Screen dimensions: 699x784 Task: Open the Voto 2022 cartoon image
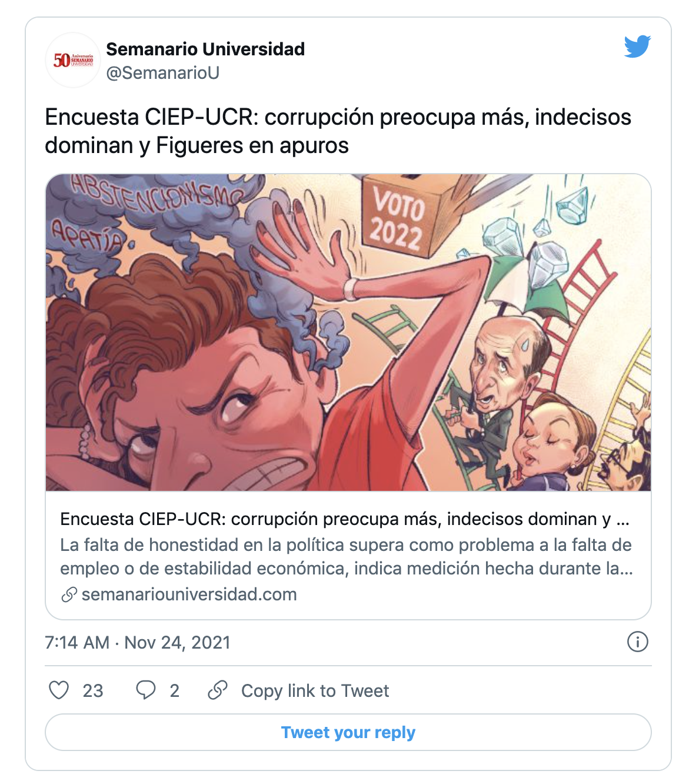click(x=348, y=333)
